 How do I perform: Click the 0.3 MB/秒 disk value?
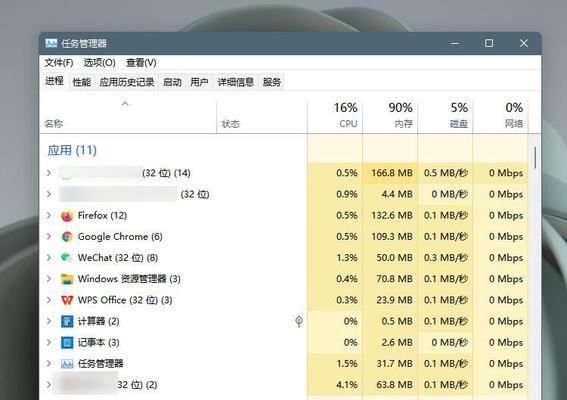(x=446, y=258)
